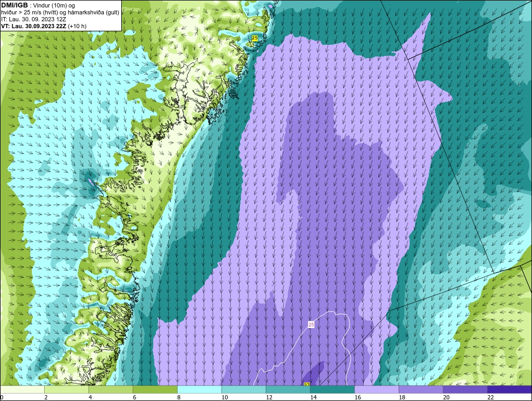Click the title line 'DMI/IGB : Vindur (10m) og'
The width and height of the screenshot is (532, 401).
click(x=38, y=5)
